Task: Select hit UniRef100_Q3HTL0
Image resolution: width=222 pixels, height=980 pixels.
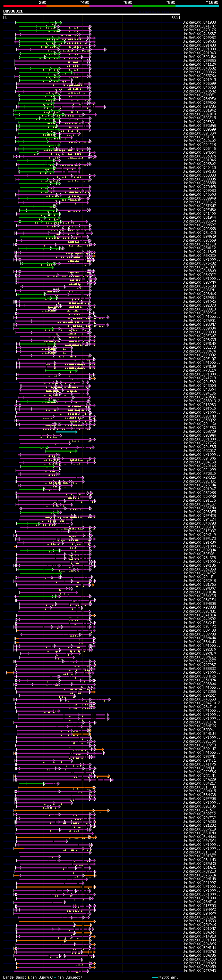Action: (199, 902)
